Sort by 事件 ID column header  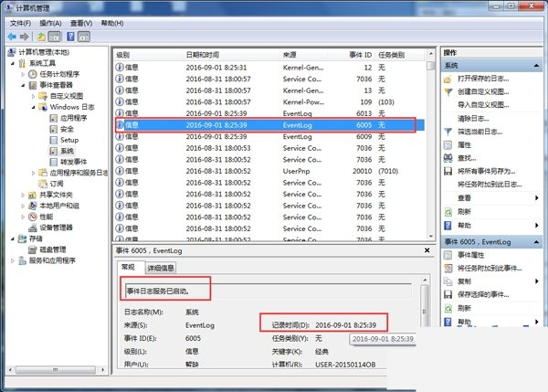click(x=361, y=55)
